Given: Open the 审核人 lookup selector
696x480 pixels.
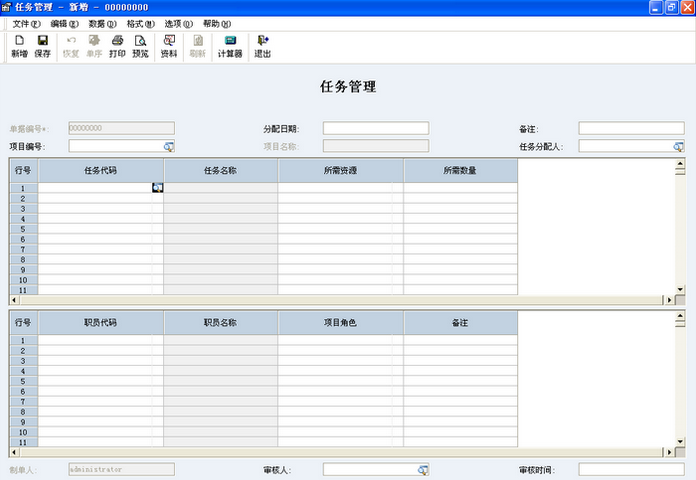Looking at the screenshot, I should (x=423, y=470).
